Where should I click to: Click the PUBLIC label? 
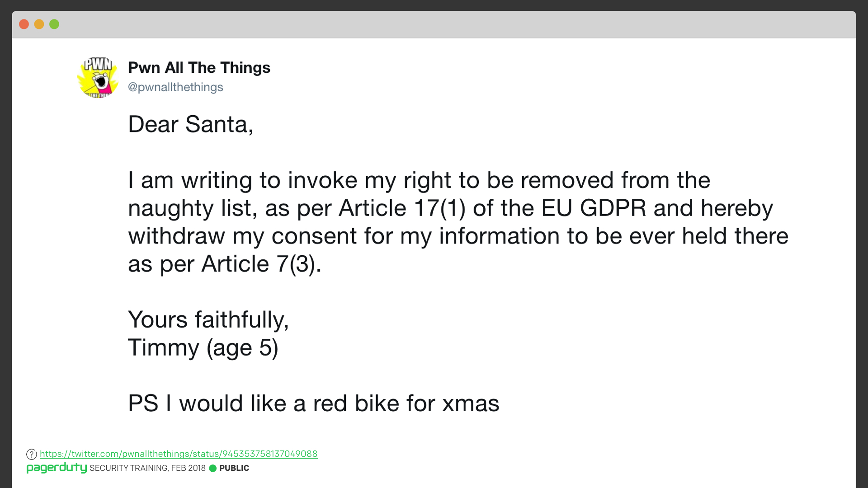(234, 468)
